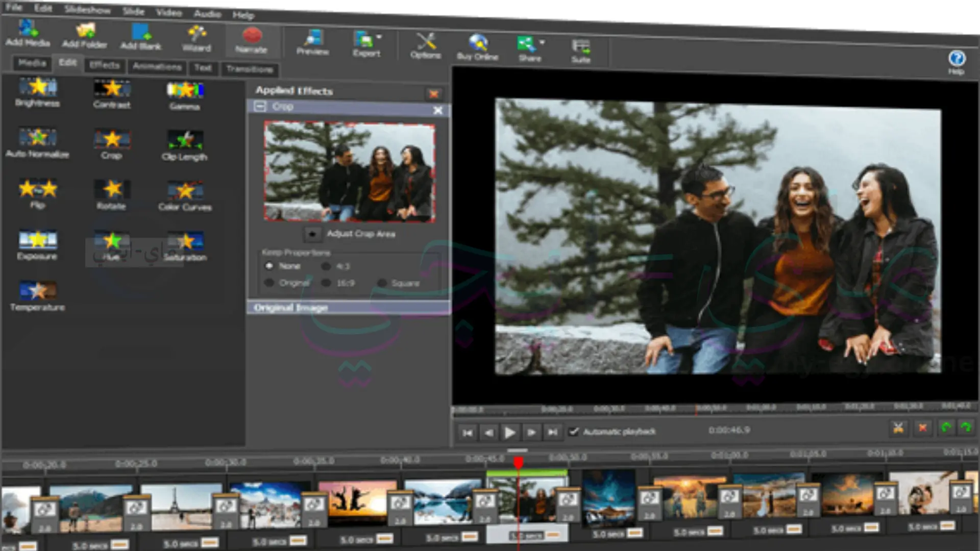Open the slideshow Preview
980x551 pixels.
point(312,42)
